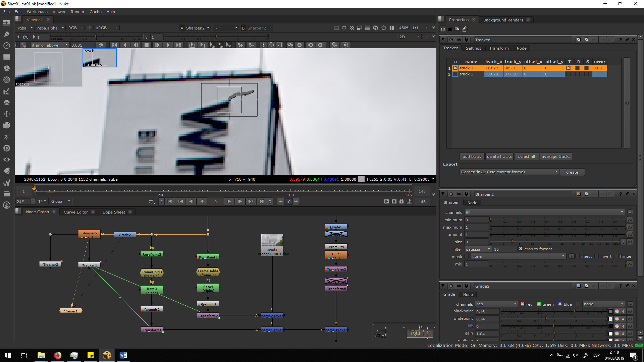Pause the viewer with pause icon
Image resolution: width=644 pixels, height=362 pixels.
coord(391,28)
